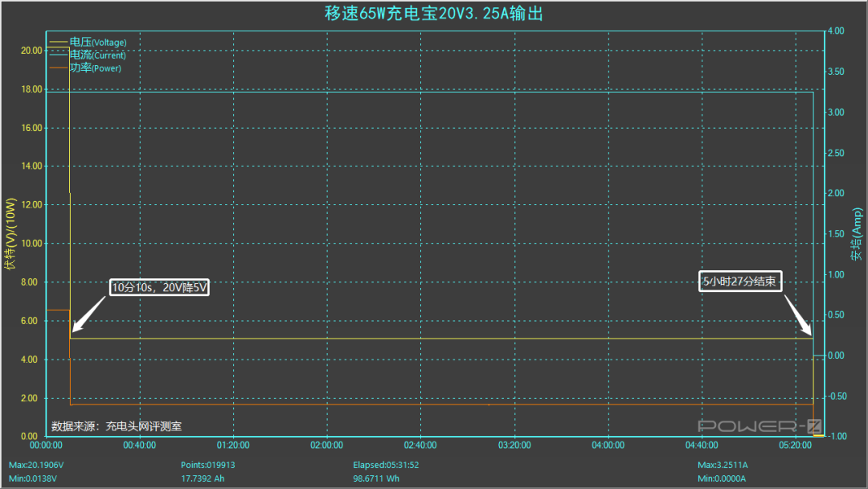The height and width of the screenshot is (489, 868).
Task: Click the 20.00 voltage axis value
Action: [31, 51]
